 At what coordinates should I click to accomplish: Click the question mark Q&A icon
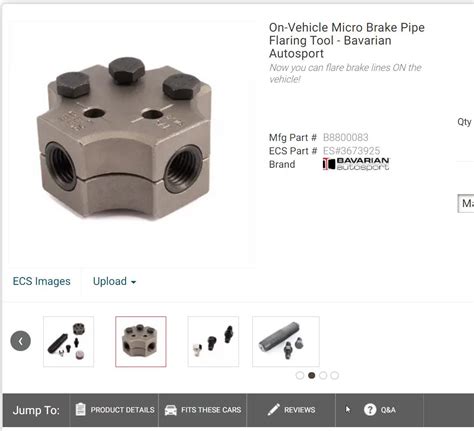(370, 410)
